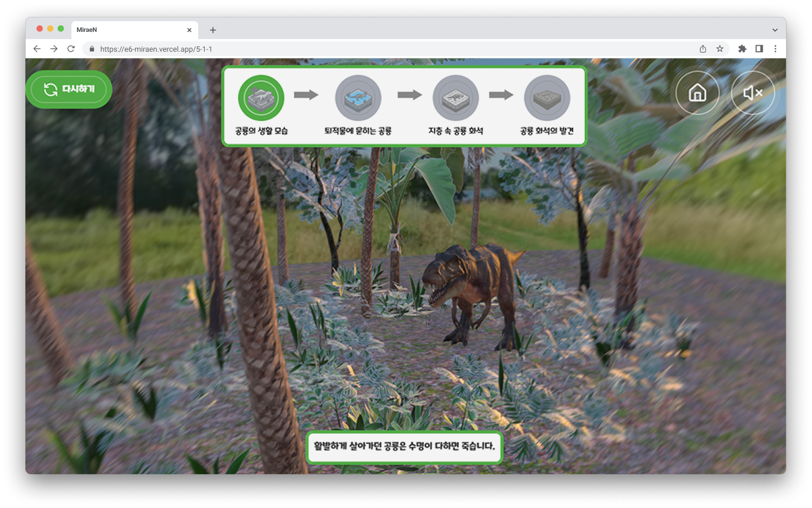Open a new tab with plus button
This screenshot has width=812, height=508.
(x=213, y=30)
